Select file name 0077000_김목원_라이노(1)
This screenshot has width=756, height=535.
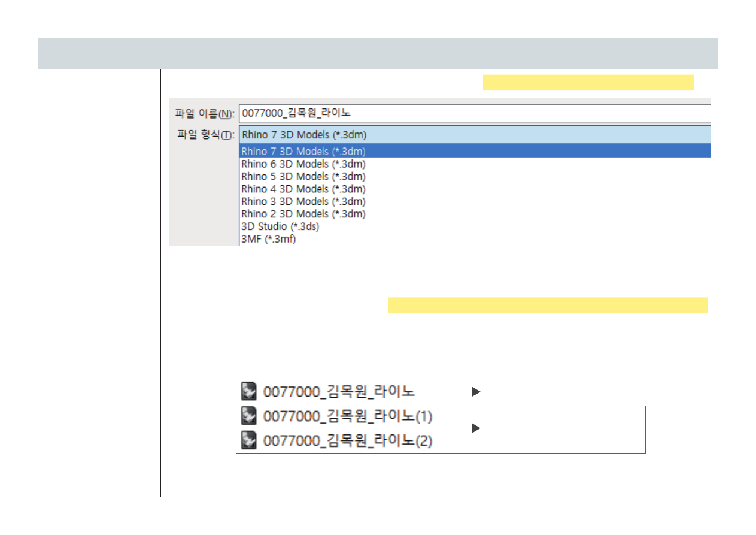pos(348,416)
